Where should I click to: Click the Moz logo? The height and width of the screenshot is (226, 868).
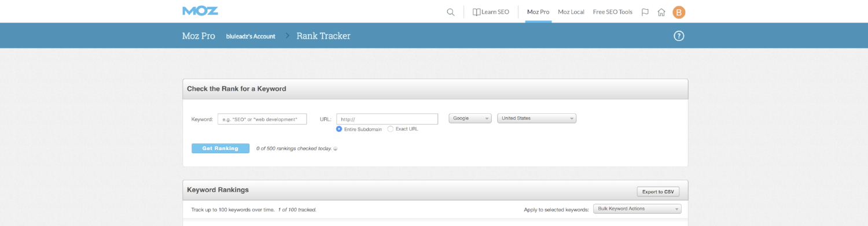pos(200,11)
